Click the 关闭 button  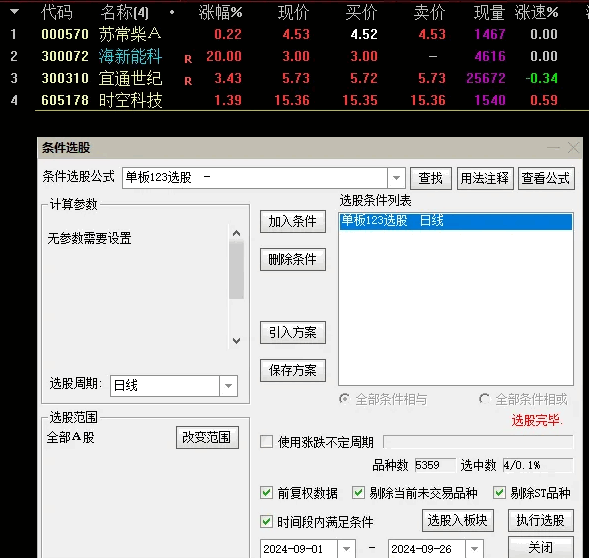click(x=541, y=547)
